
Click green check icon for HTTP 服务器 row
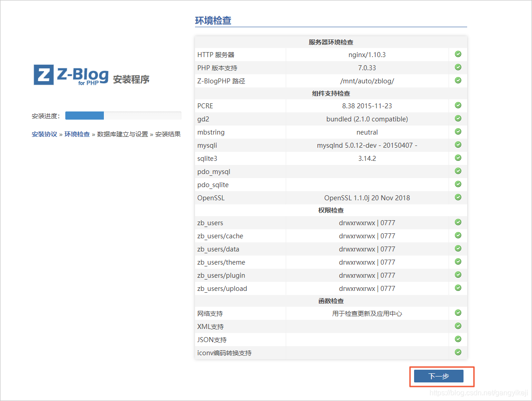point(458,54)
